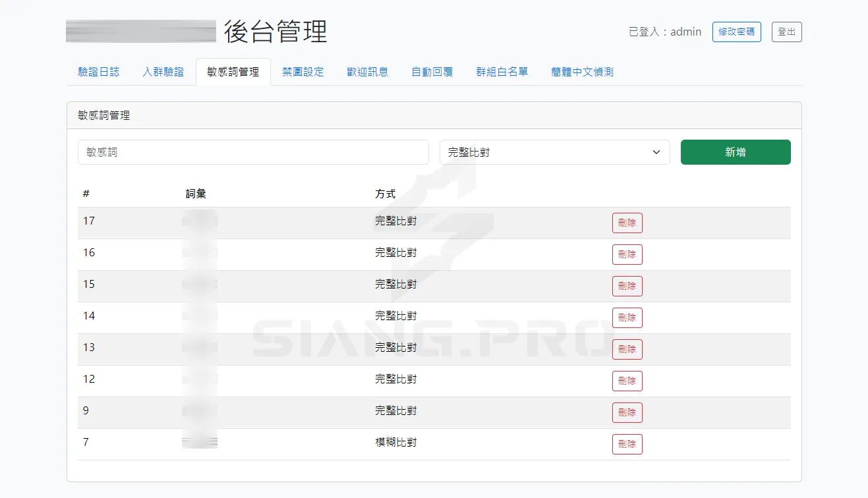
Task: Open the 群組白名單 tab
Action: [x=502, y=72]
